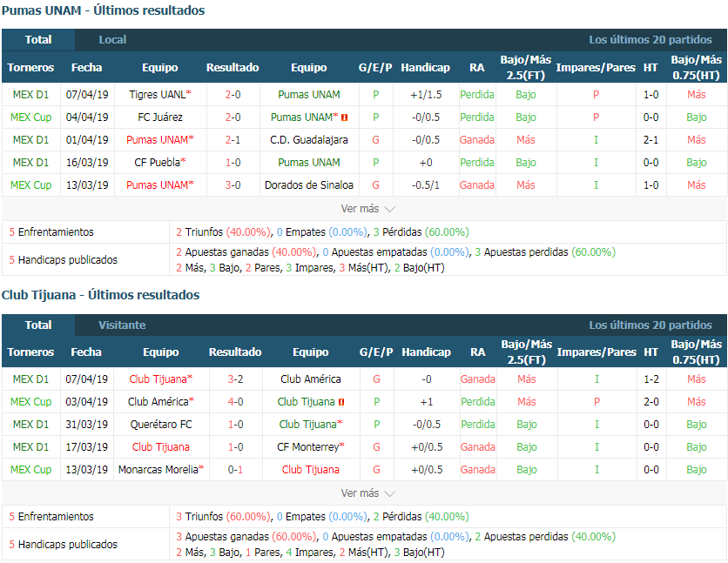Click 'Los últimos 20 partidos' in the Pumas UNAM section
This screenshot has height=563, width=728.
click(650, 40)
